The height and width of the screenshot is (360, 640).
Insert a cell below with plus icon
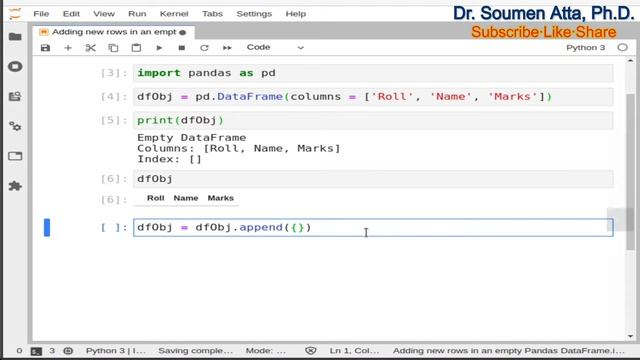pos(68,48)
